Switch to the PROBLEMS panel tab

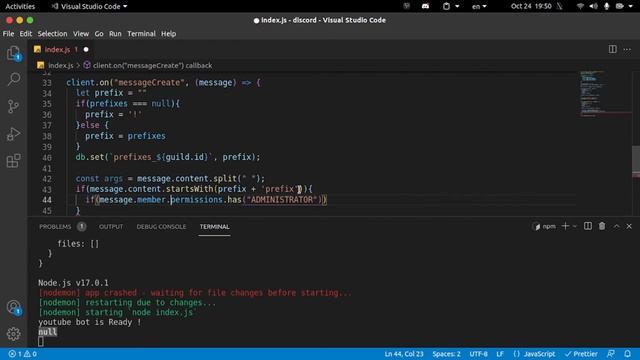pyautogui.click(x=55, y=227)
